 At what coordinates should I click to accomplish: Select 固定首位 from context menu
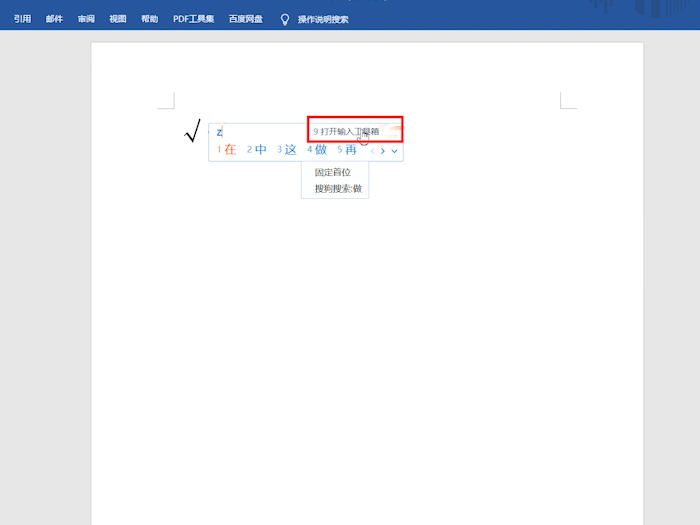pyautogui.click(x=333, y=172)
